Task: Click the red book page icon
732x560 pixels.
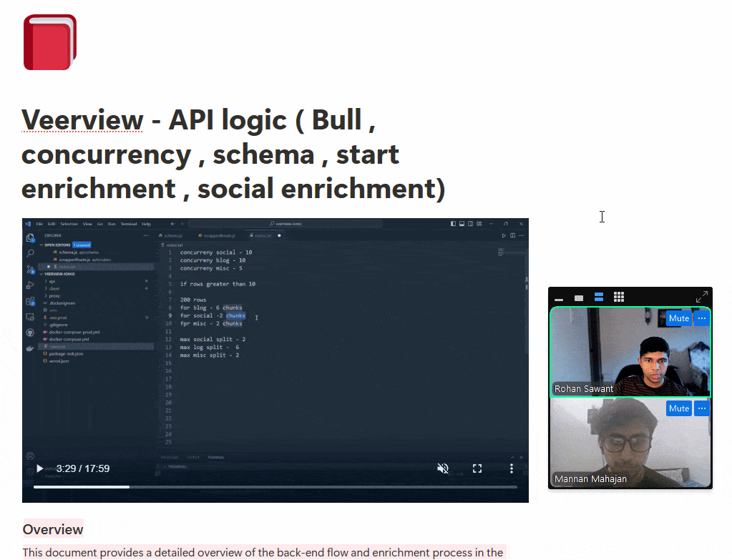Action: pos(50,42)
